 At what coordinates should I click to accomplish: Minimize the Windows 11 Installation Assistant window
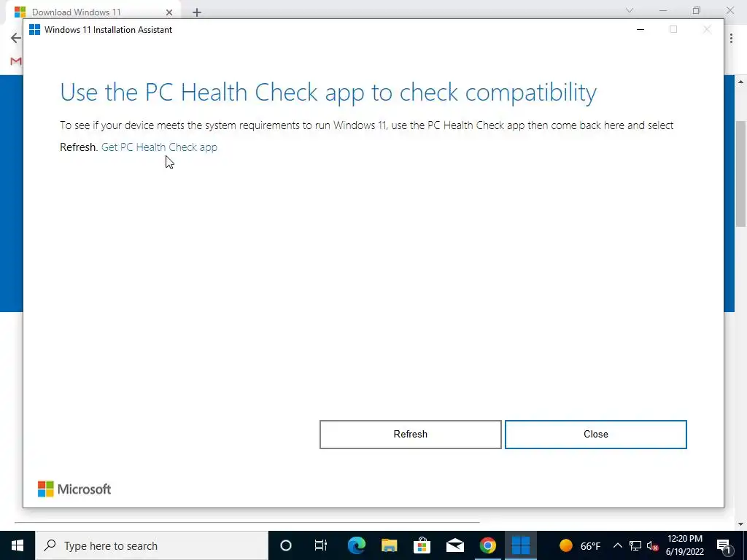tap(640, 29)
